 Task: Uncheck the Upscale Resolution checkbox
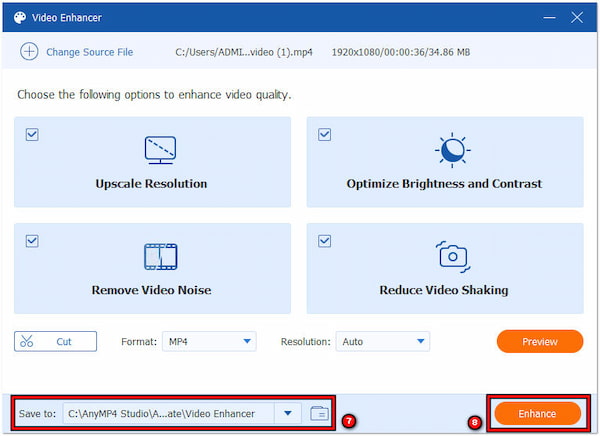pyautogui.click(x=32, y=134)
